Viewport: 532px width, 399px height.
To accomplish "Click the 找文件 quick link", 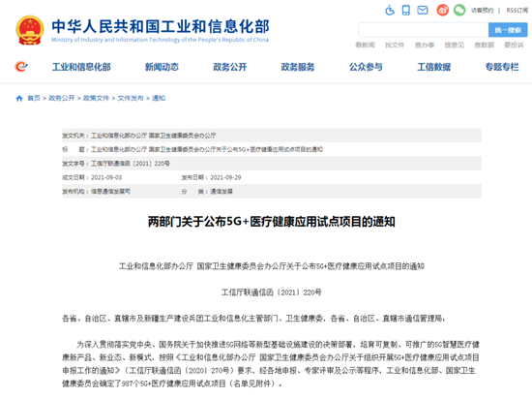I will coord(395,45).
